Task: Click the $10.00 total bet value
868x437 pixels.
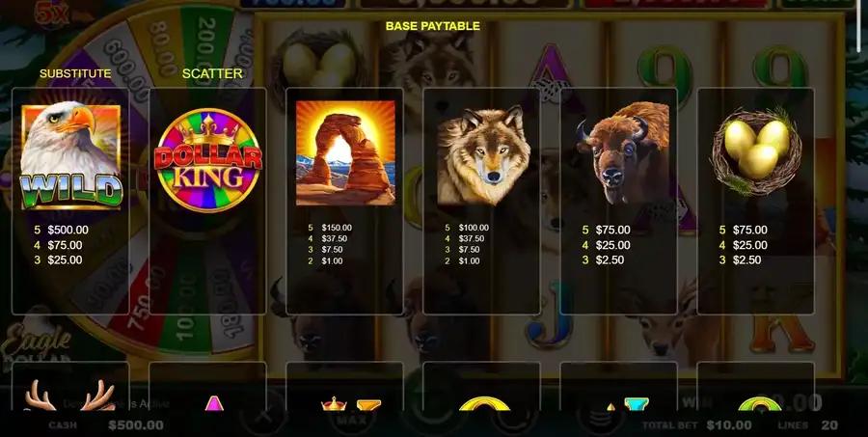Action: [728, 425]
